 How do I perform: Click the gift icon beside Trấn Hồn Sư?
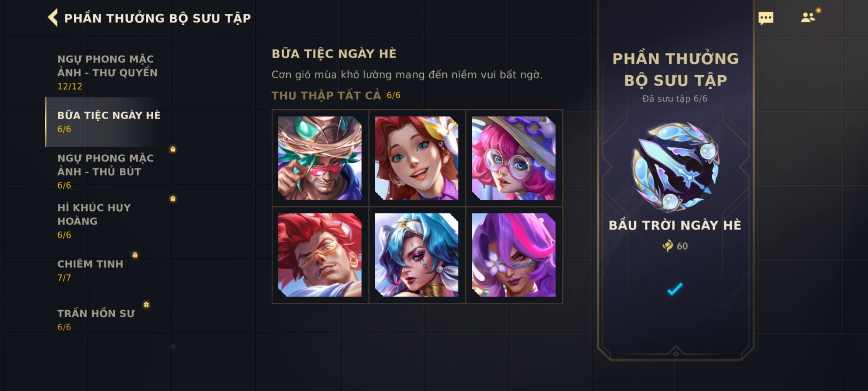pyautogui.click(x=146, y=304)
